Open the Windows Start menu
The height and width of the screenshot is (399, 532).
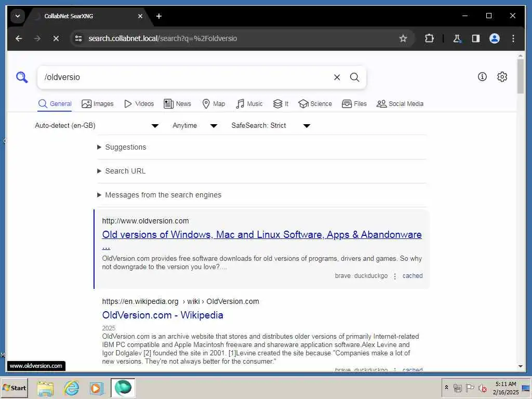tap(14, 388)
